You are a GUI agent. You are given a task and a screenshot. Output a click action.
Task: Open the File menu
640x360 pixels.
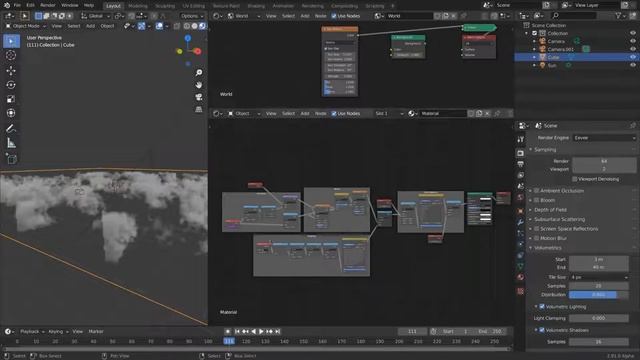pos(17,5)
